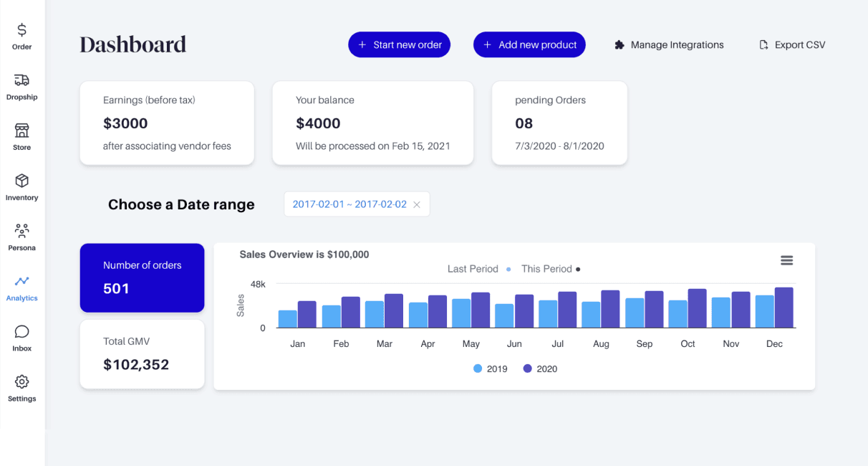Open the Store icon in sidebar
The width and height of the screenshot is (868, 466).
[x=22, y=130]
